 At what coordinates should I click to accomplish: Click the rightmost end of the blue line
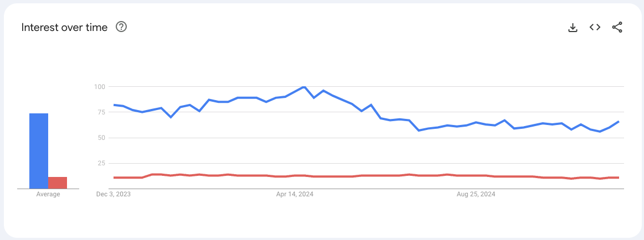tap(618, 122)
